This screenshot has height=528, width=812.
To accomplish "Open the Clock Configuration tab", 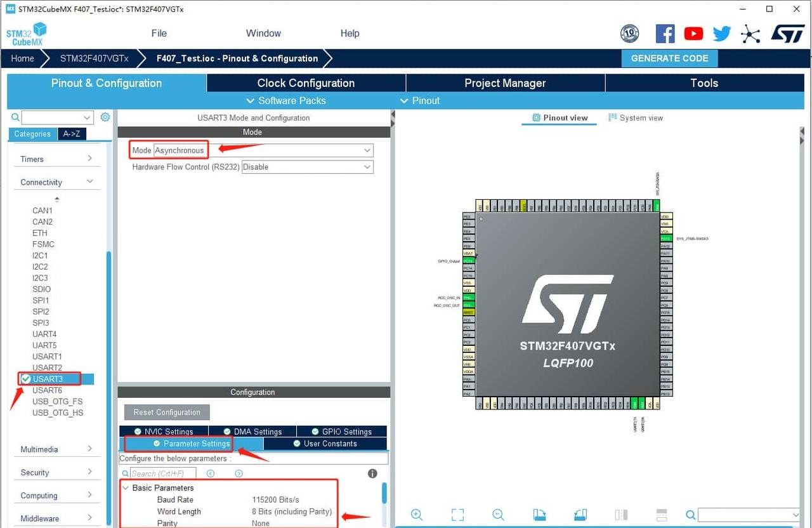I will (x=305, y=82).
